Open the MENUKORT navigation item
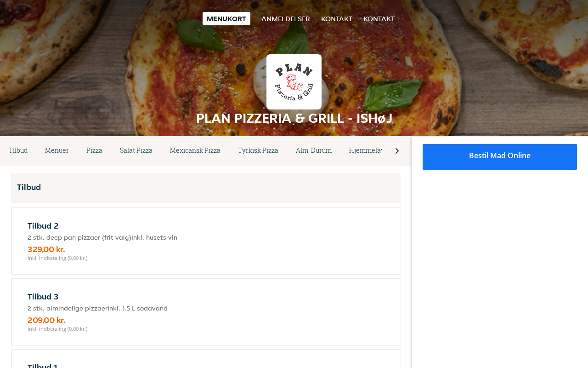Screen dimensions: 588x368 [x=226, y=19]
